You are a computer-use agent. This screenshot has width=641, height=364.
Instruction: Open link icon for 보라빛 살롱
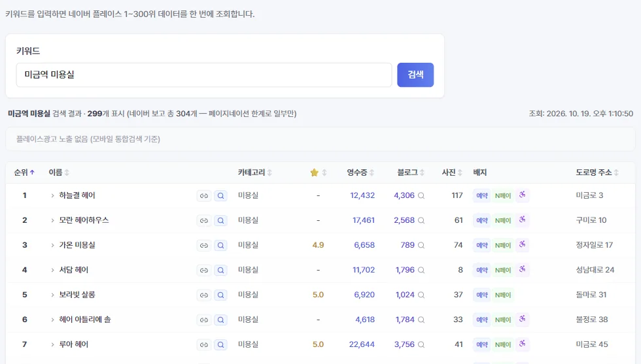(204, 295)
